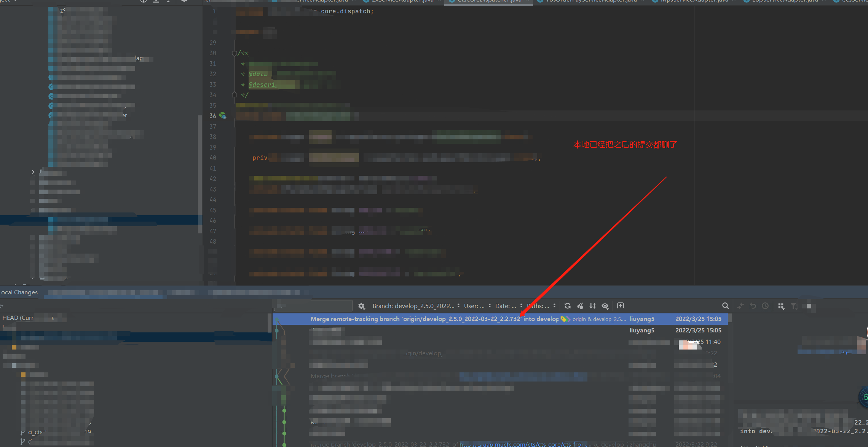
Task: Click the magnifier search icon in log toolbar
Action: coord(725,306)
